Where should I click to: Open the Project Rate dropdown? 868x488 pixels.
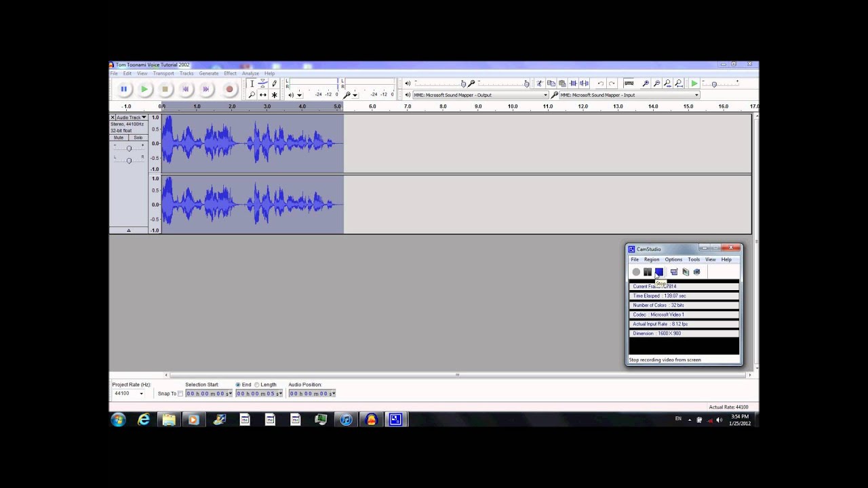(129, 393)
